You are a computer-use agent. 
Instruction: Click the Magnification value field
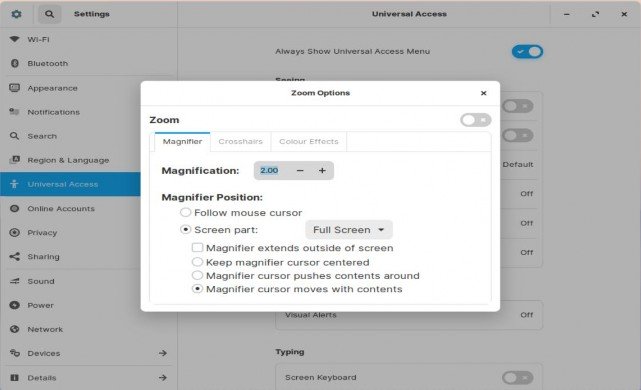point(271,170)
